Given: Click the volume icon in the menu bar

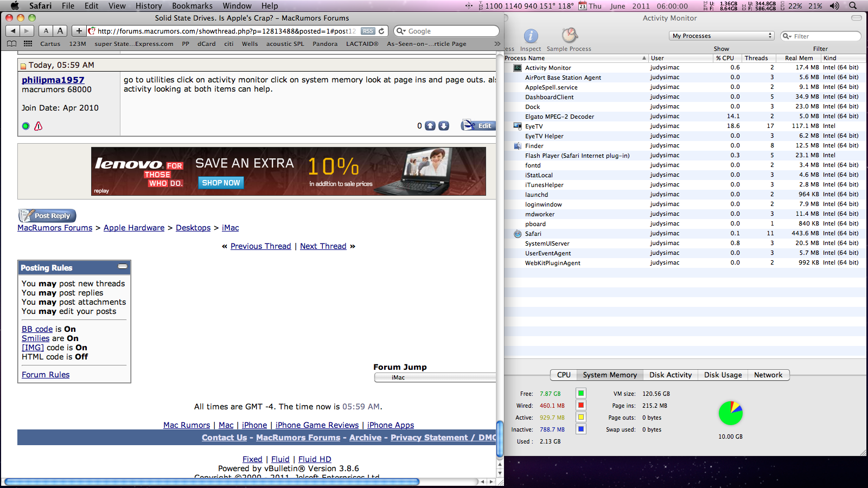Looking at the screenshot, I should coord(834,6).
